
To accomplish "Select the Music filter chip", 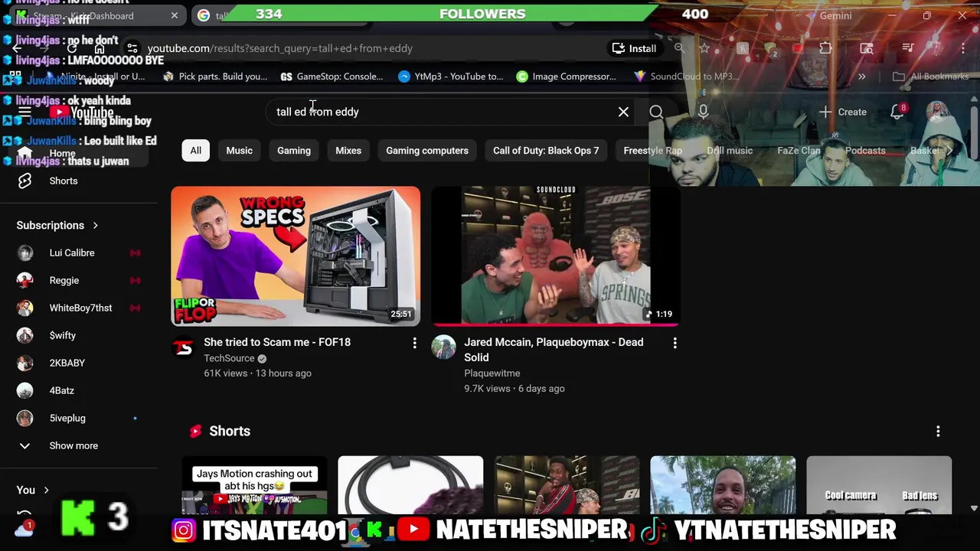I will [x=240, y=151].
